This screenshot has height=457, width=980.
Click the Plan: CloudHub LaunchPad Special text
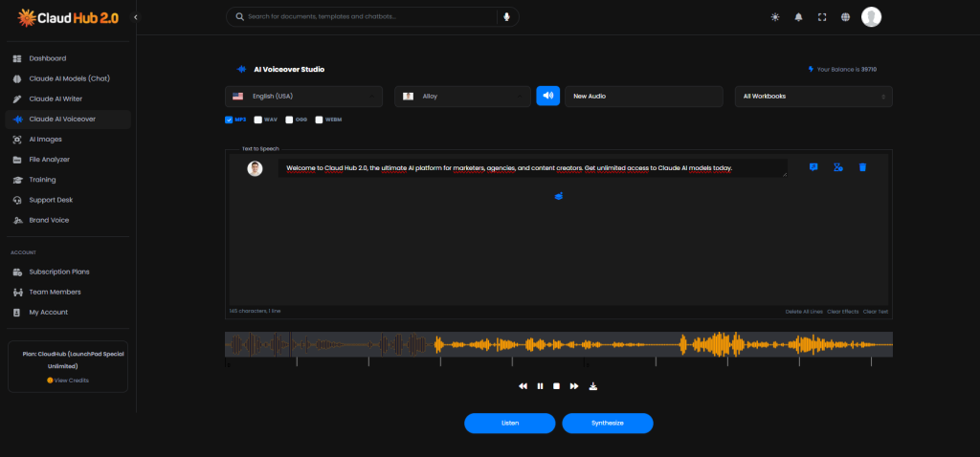[73, 359]
